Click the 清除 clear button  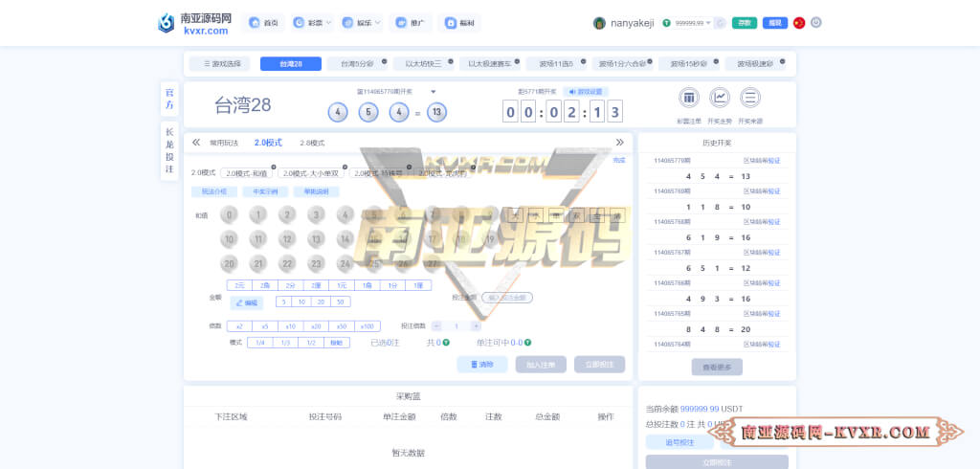(x=482, y=365)
